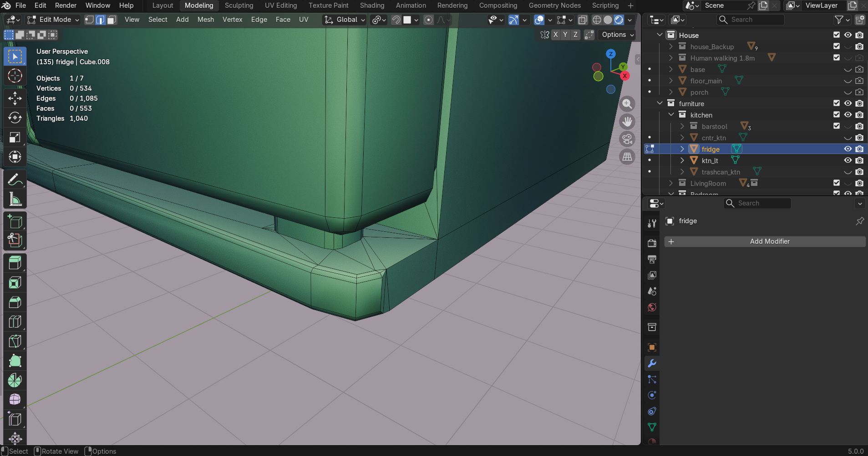Pick the Measure ruler tool

coord(15,200)
